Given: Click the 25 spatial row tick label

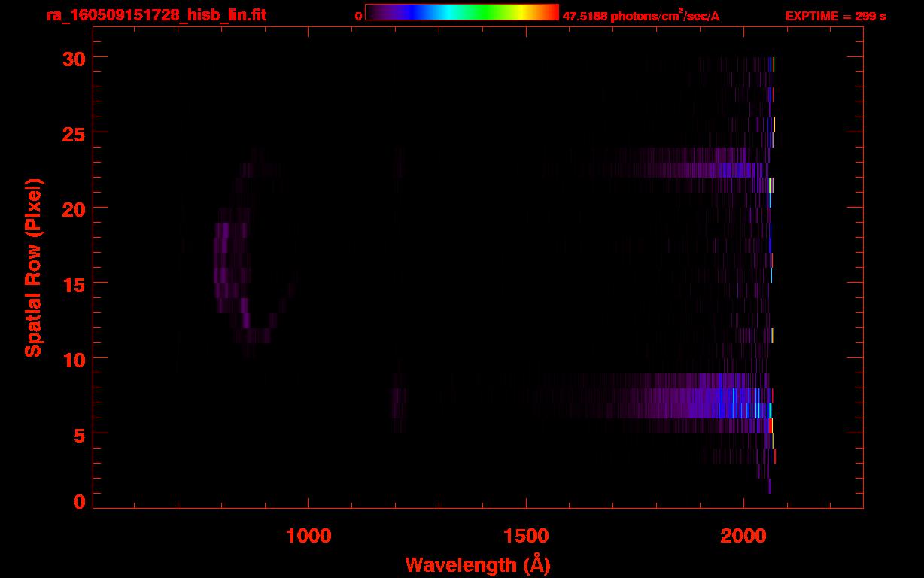Looking at the screenshot, I should click(x=73, y=133).
